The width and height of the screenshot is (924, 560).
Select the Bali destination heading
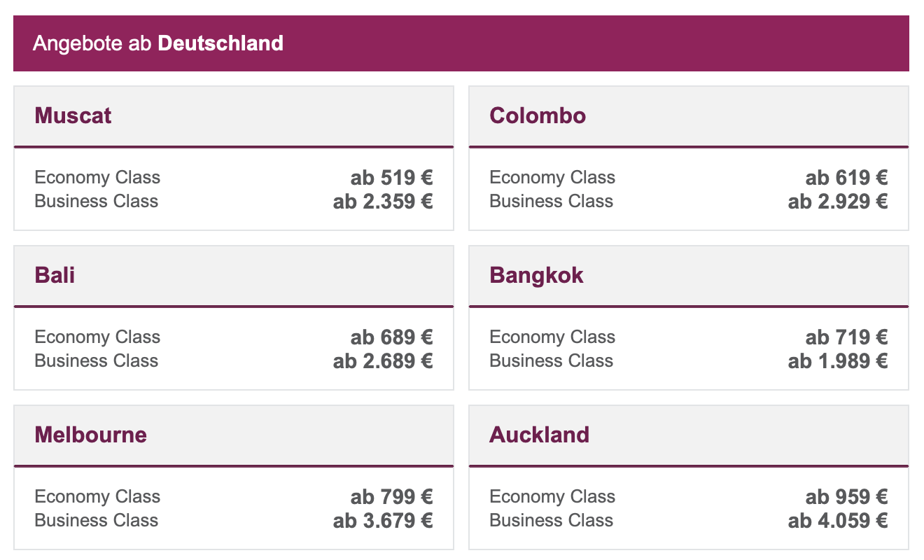[x=55, y=275]
